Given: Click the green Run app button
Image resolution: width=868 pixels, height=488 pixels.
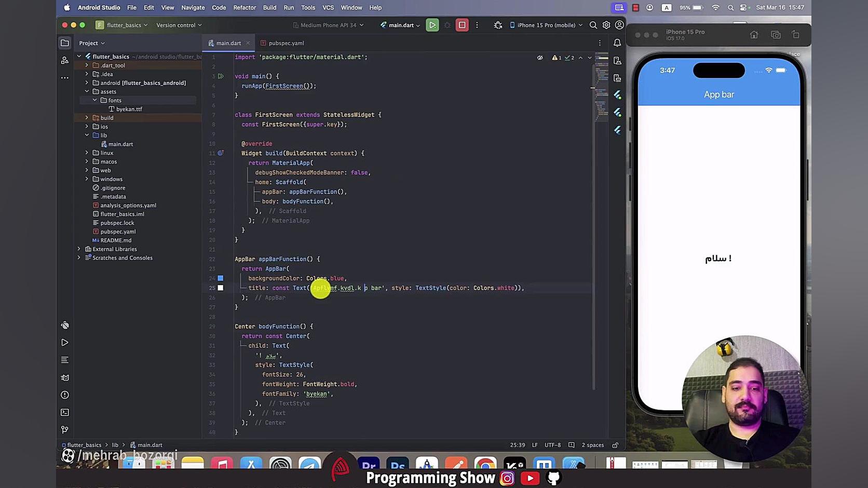Looking at the screenshot, I should click(x=432, y=25).
